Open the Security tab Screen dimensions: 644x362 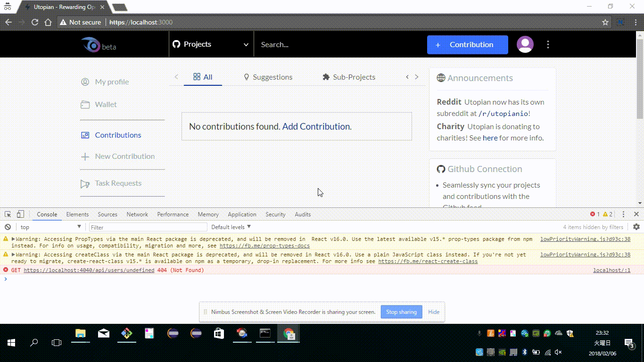tap(275, 214)
